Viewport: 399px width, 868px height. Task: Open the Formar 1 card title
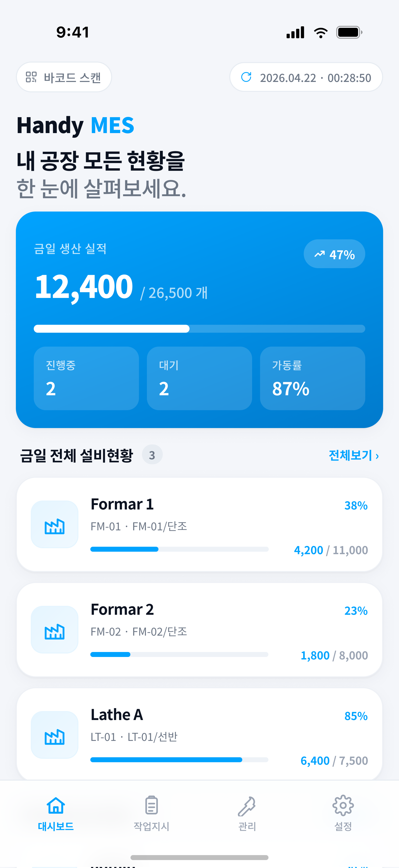pyautogui.click(x=122, y=505)
